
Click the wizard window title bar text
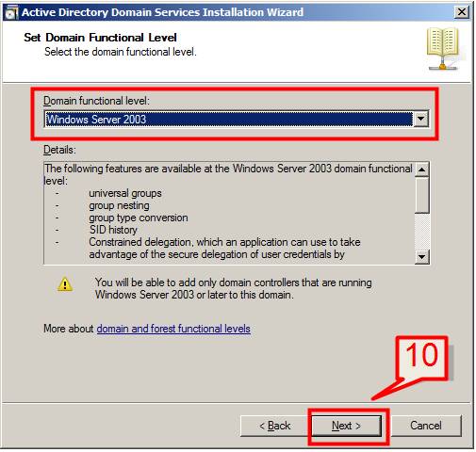[x=162, y=12]
